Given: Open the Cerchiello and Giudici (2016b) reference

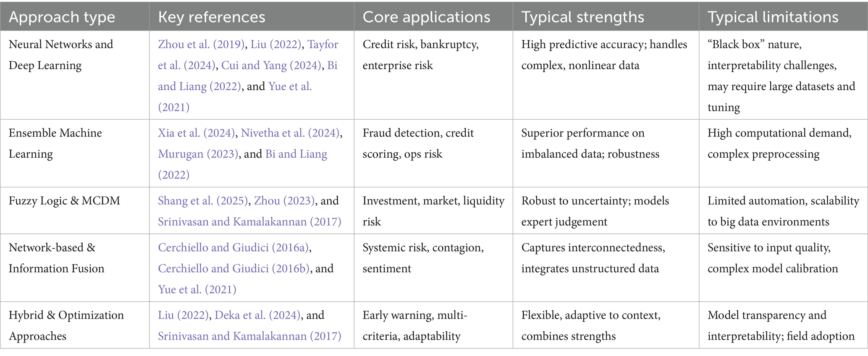Looking at the screenshot, I should (234, 269).
